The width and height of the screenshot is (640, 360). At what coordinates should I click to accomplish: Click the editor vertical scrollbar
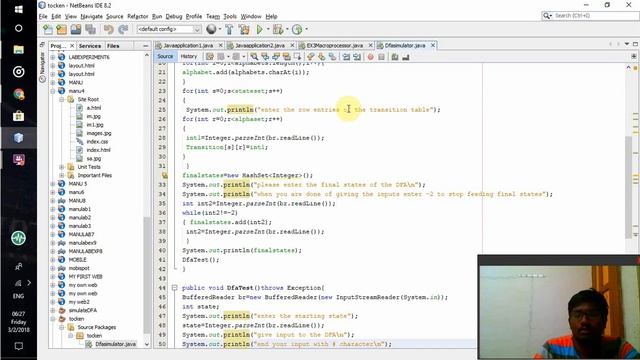click(628, 188)
